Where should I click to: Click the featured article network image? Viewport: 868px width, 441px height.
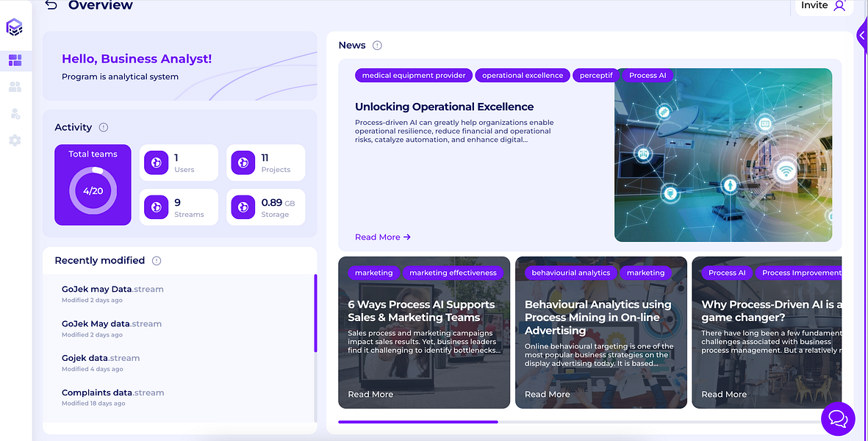[723, 155]
